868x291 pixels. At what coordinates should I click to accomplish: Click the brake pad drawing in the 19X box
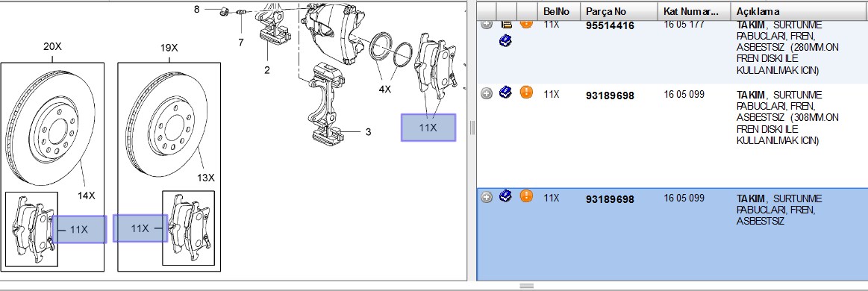[190, 227]
